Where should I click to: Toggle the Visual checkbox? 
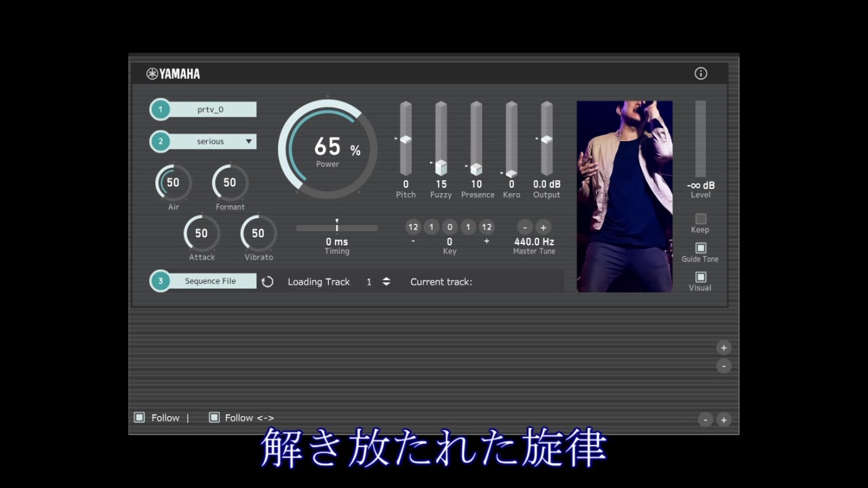pyautogui.click(x=701, y=277)
